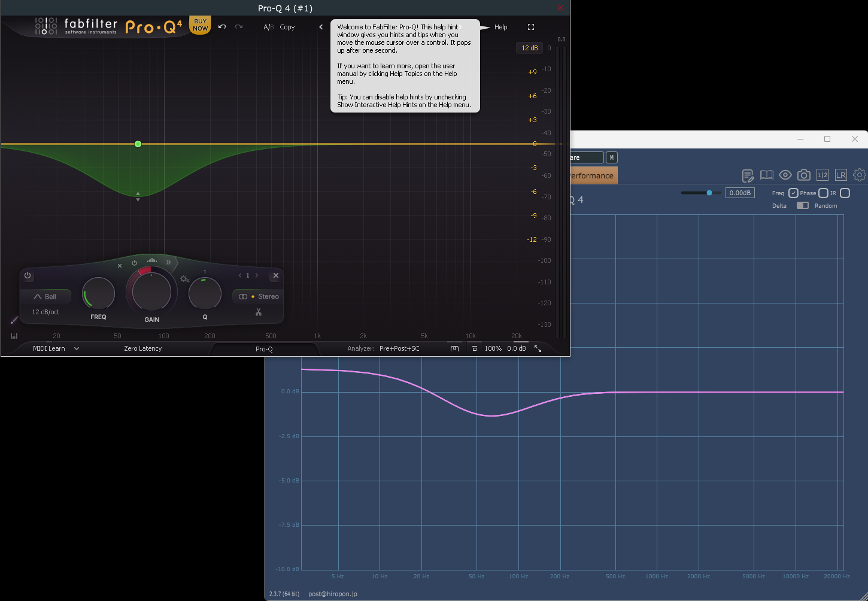This screenshot has height=601, width=868.
Task: Click the analyzer name text field
Action: tap(586, 157)
